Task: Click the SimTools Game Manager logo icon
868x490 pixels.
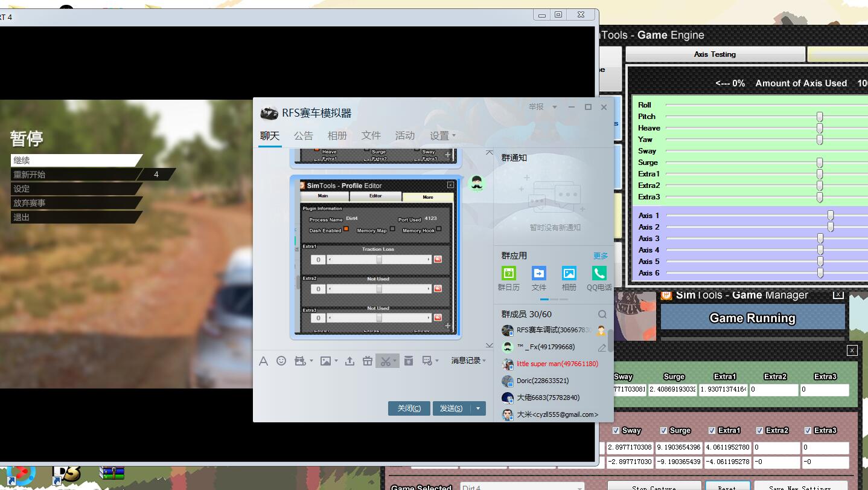Action: tap(666, 295)
